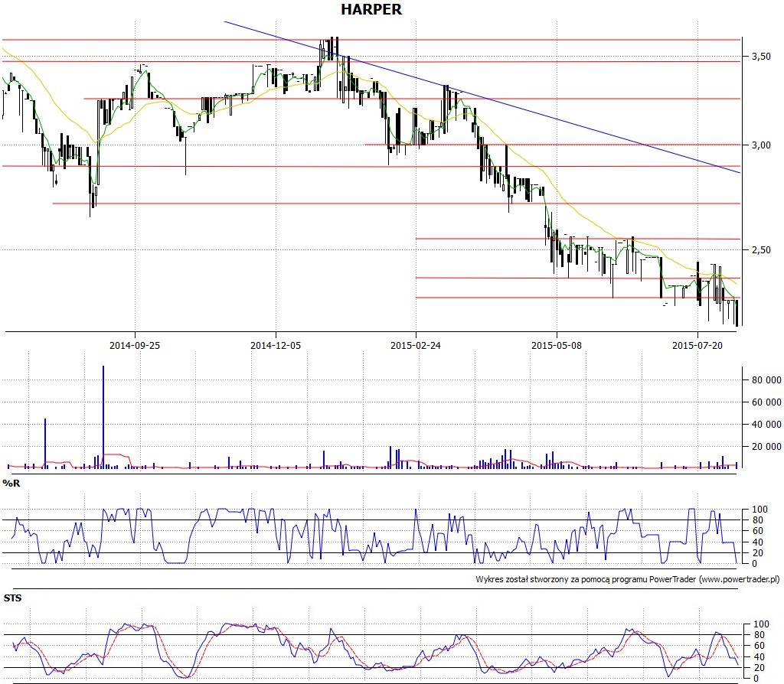The height and width of the screenshot is (684, 784).
Task: Click the 80 000 volume axis label
Action: [766, 380]
